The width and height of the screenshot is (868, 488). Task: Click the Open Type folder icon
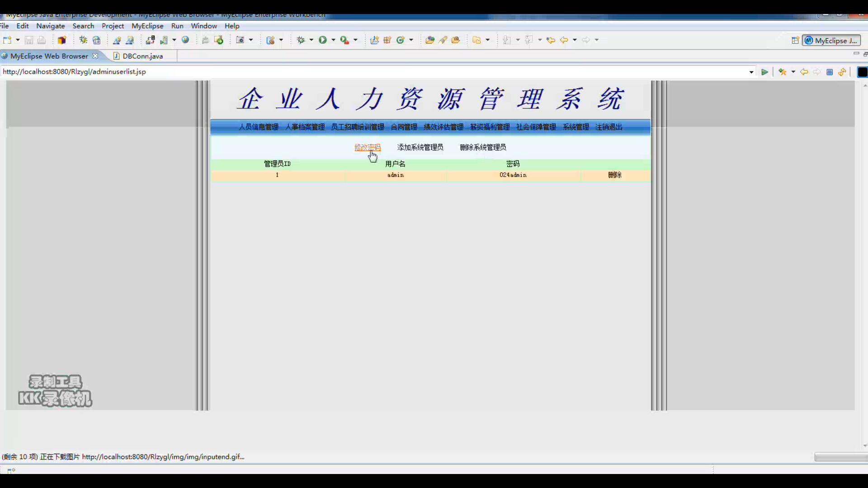click(x=430, y=40)
